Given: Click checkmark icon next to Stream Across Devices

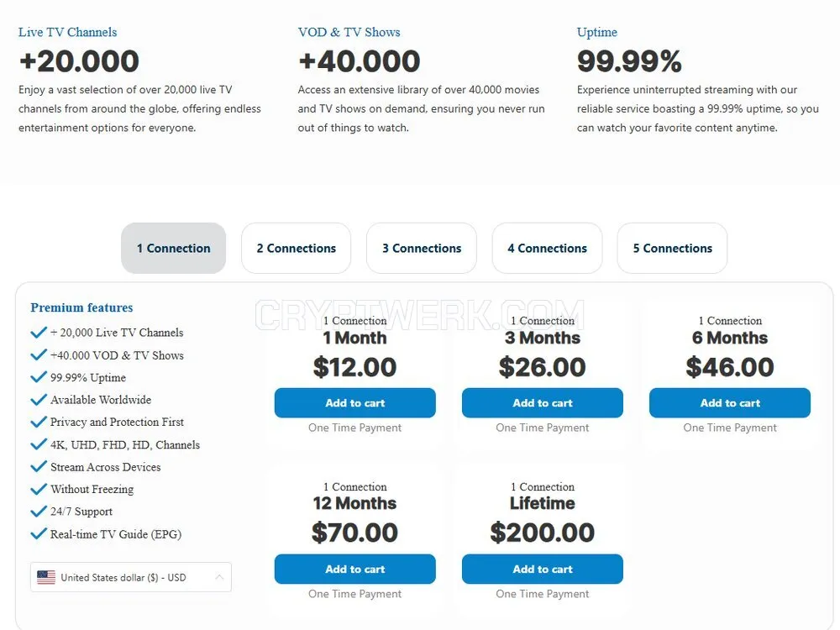Looking at the screenshot, I should tap(39, 466).
